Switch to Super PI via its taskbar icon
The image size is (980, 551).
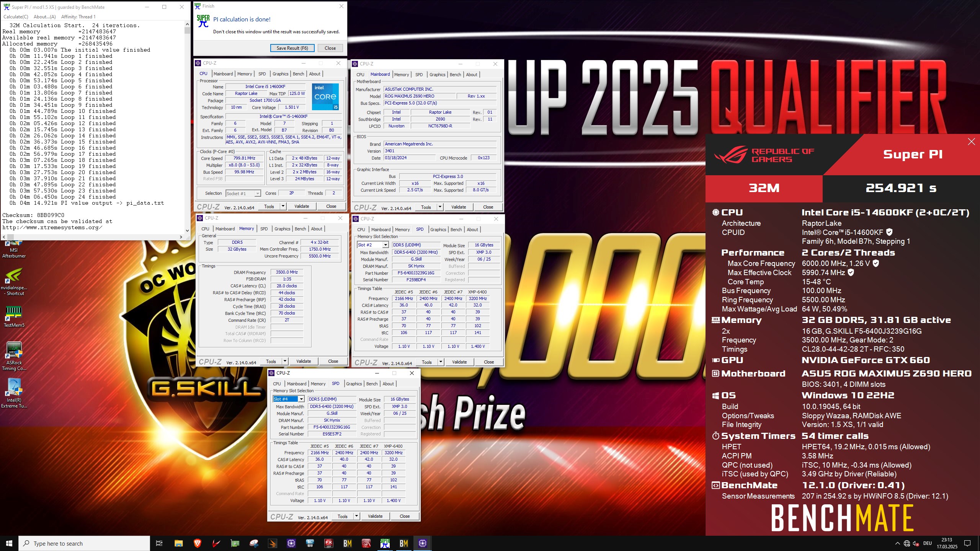click(x=385, y=543)
